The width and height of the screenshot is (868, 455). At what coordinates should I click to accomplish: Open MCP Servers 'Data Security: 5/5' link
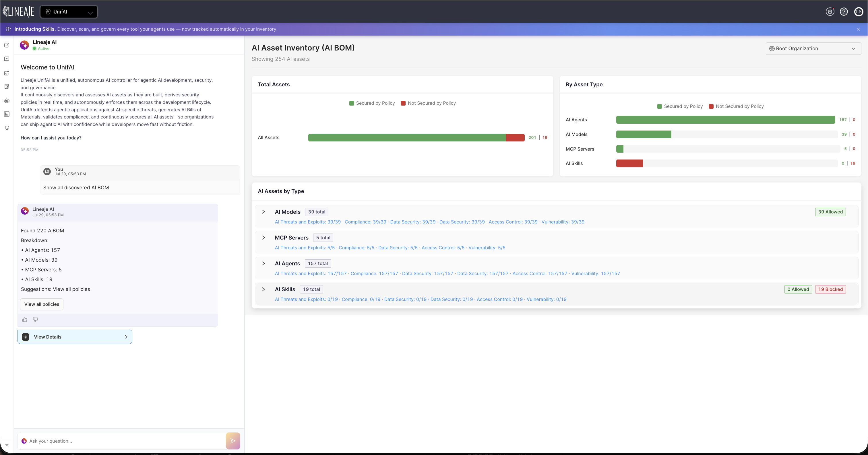pos(398,248)
